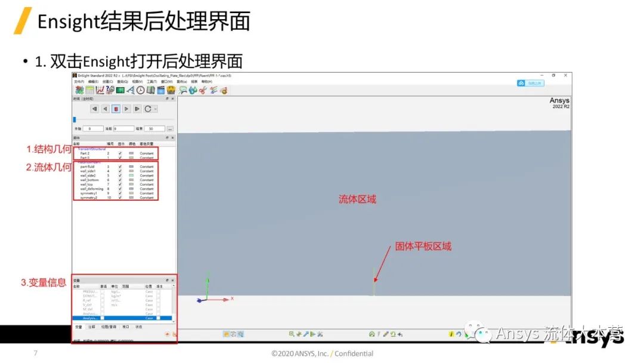644x363 pixels.
Task: Switch to the 注释 tab
Action: point(92,327)
